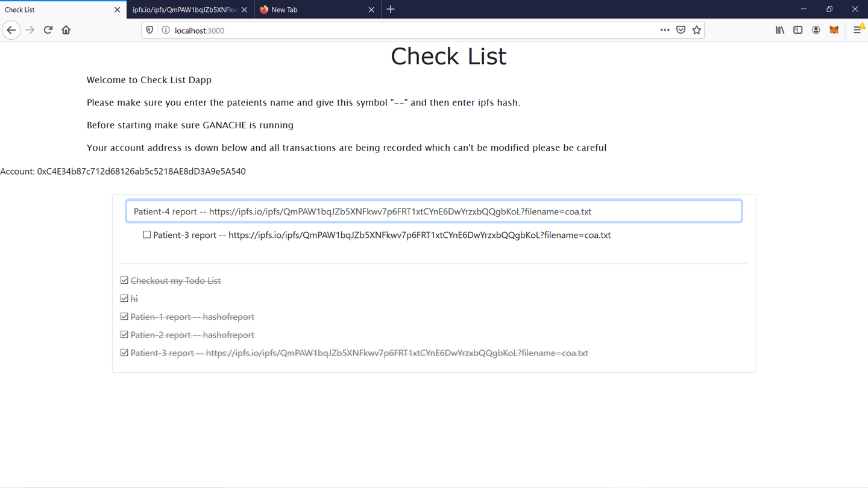Screen dimensions: 868x488
Task: Open the MetaMask fox extension
Action: [834, 30]
